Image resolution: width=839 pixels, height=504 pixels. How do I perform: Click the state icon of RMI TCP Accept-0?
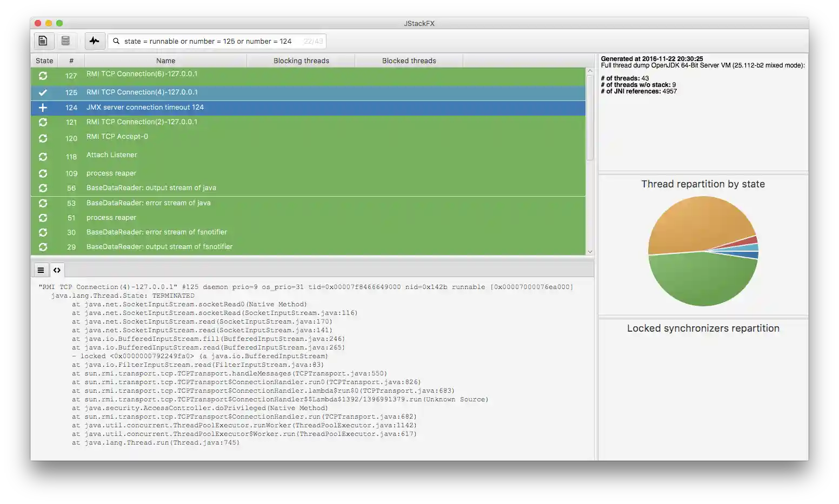tap(43, 138)
